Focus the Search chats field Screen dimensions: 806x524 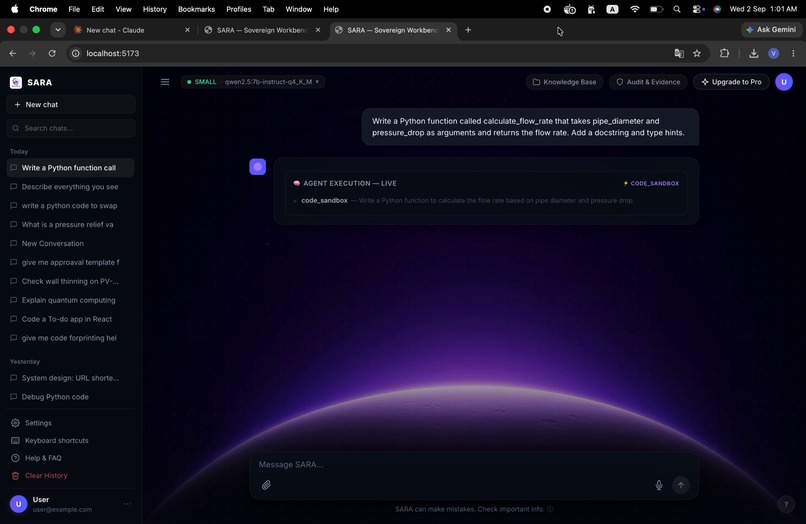pos(71,128)
